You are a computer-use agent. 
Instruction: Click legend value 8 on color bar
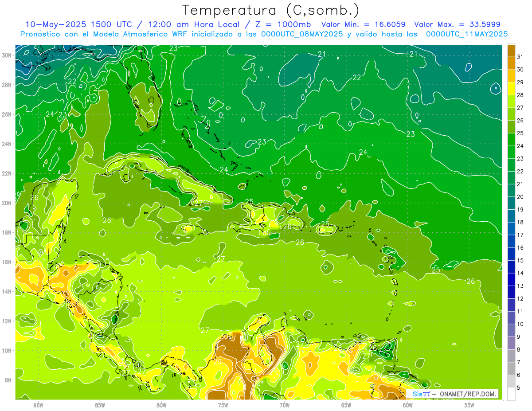coord(519,349)
